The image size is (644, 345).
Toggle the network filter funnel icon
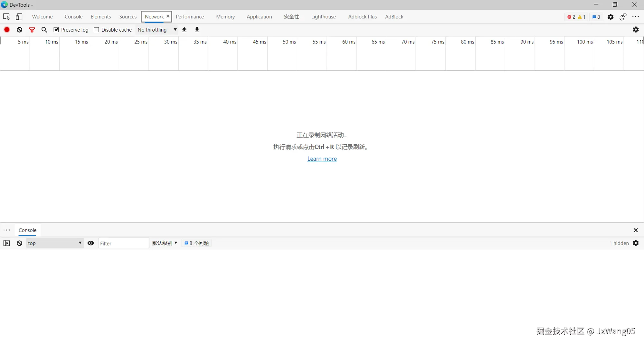(32, 30)
